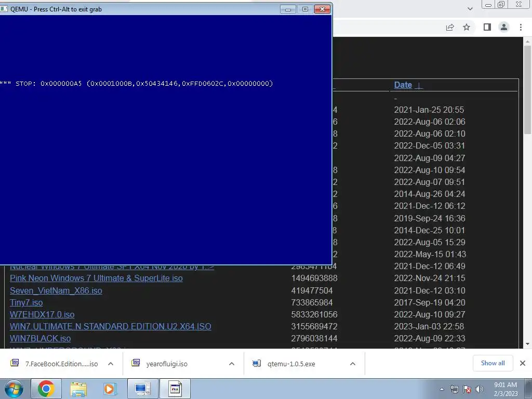This screenshot has width=532, height=399.
Task: Open WIN7.ULTIMATE.N.STANDARD.EDITION.U2.X64.ISO link
Action: tap(111, 326)
